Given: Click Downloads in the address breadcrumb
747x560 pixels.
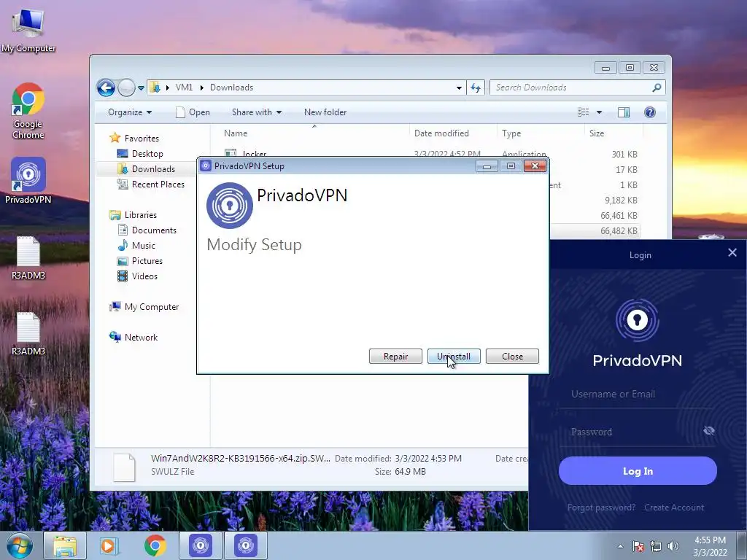Looking at the screenshot, I should [x=231, y=87].
